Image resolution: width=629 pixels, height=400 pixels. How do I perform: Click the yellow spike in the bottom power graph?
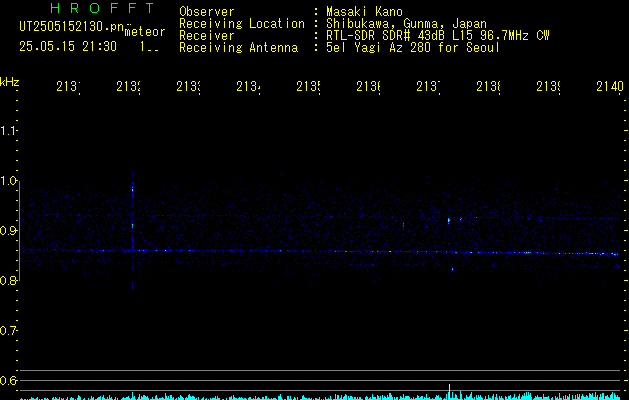pos(449,392)
